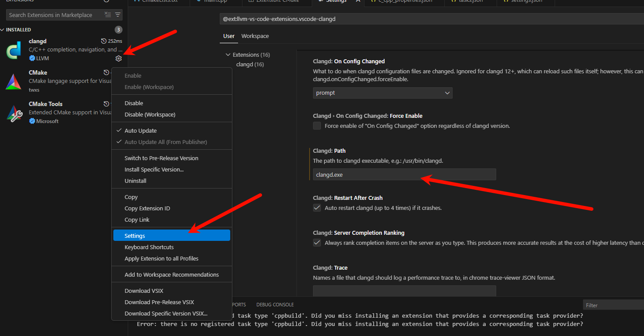Click the 'Clangd: On Config Changed' heading
The width and height of the screenshot is (644, 336).
(349, 61)
